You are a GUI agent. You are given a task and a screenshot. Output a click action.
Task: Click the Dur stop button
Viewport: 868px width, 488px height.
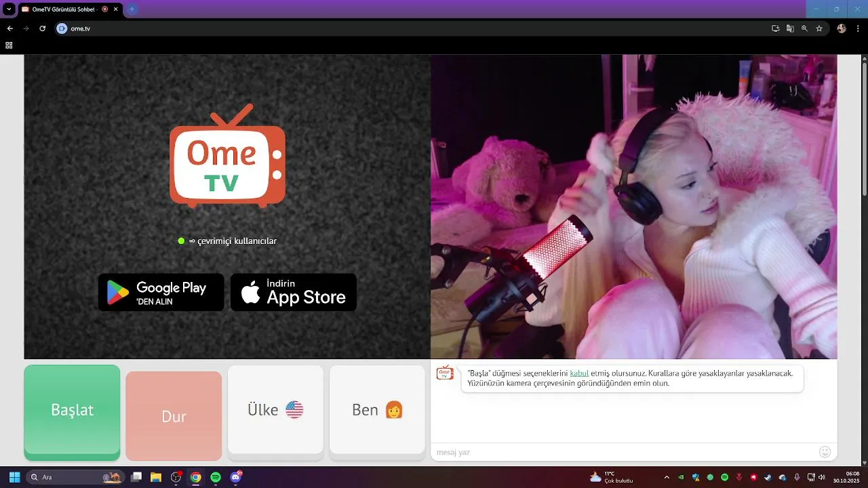(x=174, y=416)
